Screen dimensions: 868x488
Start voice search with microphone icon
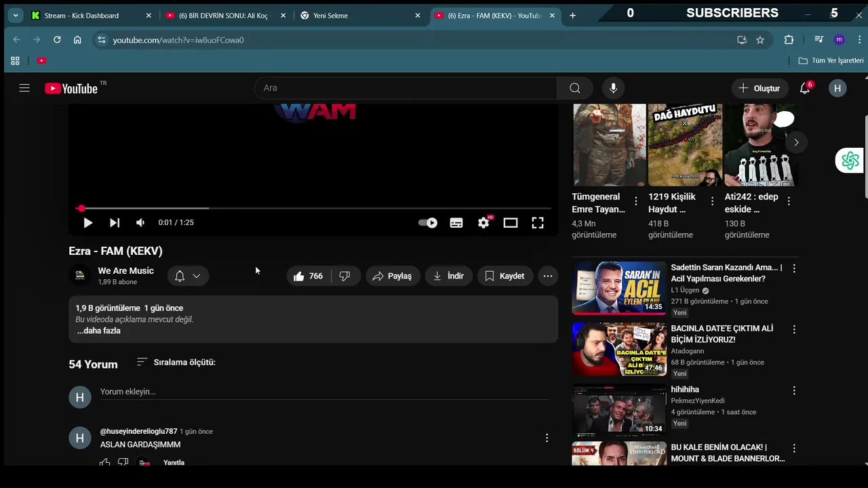tap(613, 88)
